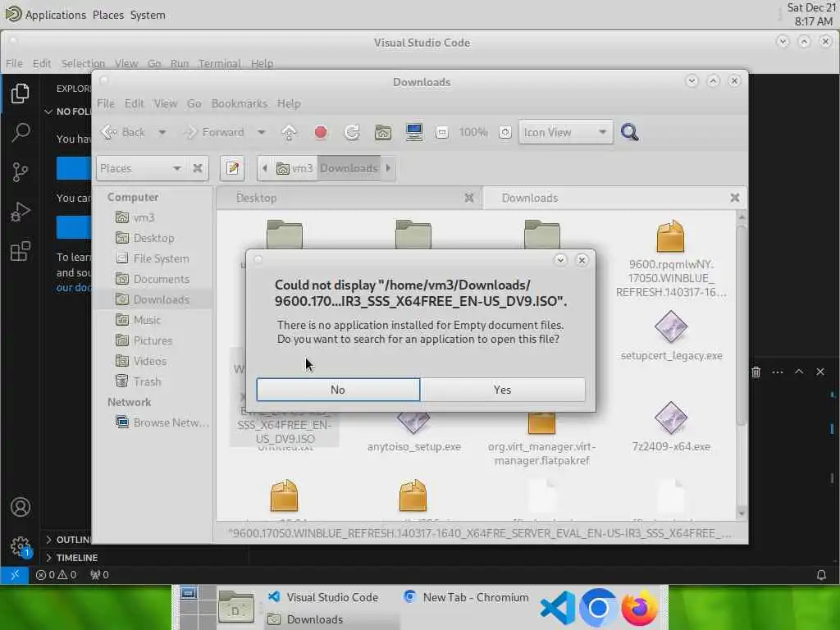The width and height of the screenshot is (840, 630).
Task: Open the Forward history dropdown arrow
Action: tap(262, 132)
